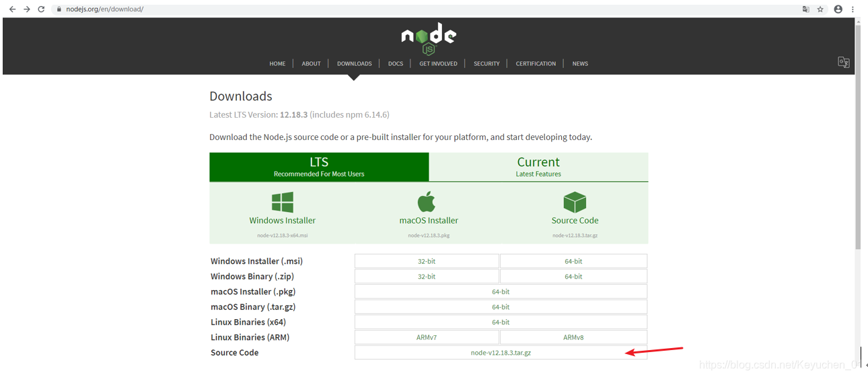Viewport: 868px width, 377px height.
Task: Click the browser forward arrow
Action: pos(27,9)
